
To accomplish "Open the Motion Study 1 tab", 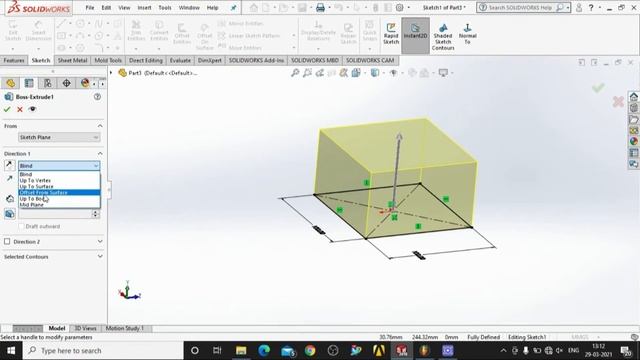I will [x=124, y=328].
